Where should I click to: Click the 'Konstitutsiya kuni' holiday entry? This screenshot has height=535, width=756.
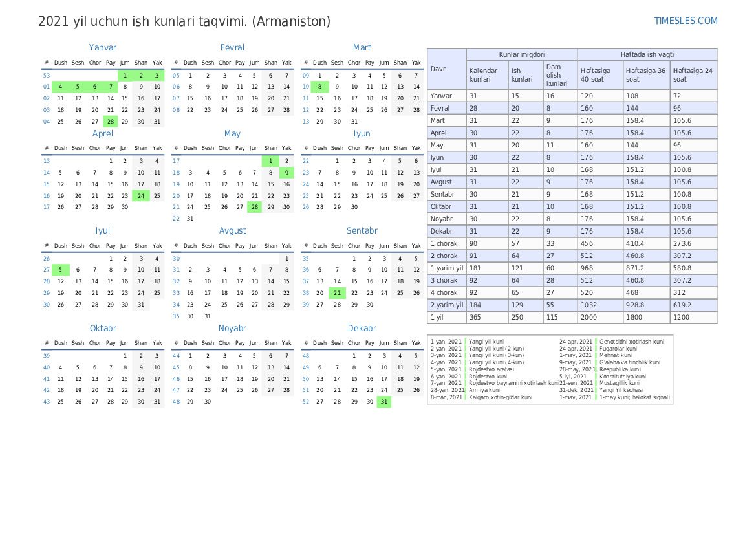[x=622, y=377]
